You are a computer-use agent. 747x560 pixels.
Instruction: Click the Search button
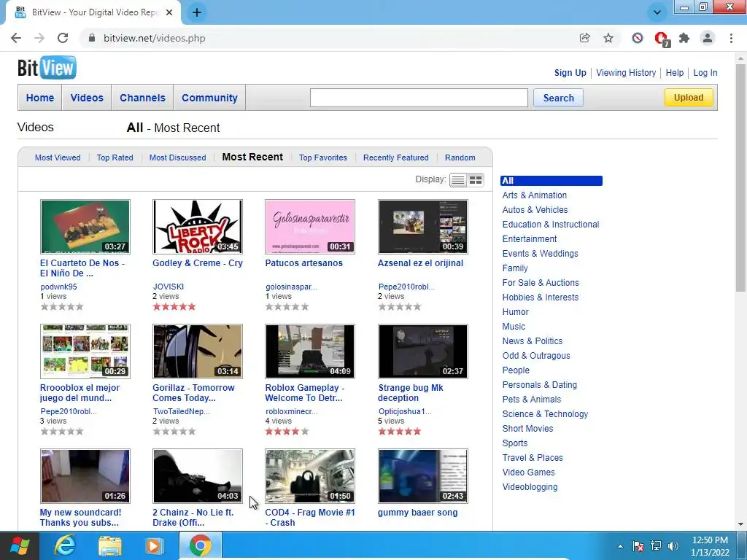(x=558, y=98)
